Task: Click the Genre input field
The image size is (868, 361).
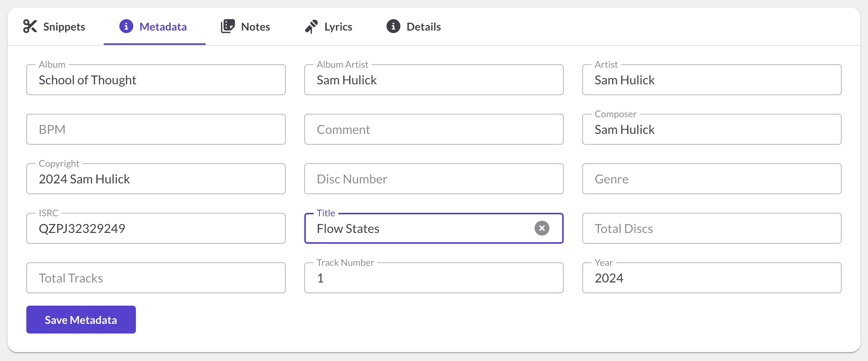Action: tap(712, 179)
